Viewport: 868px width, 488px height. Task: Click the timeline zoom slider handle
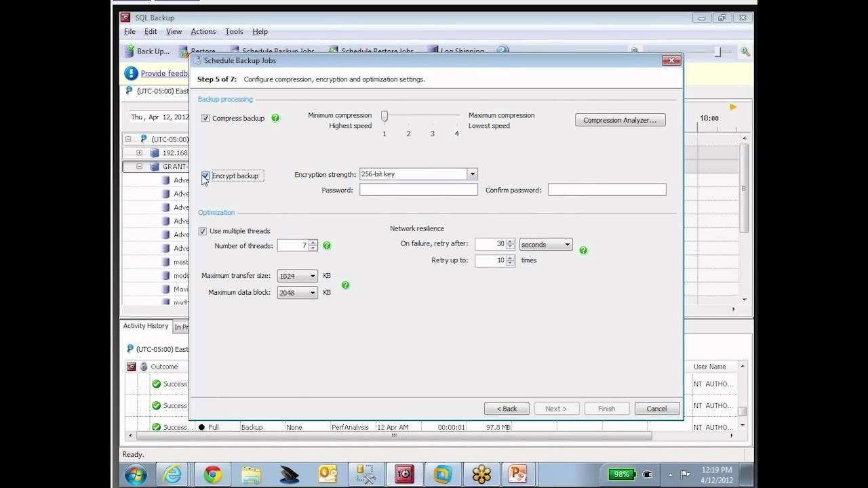718,52
